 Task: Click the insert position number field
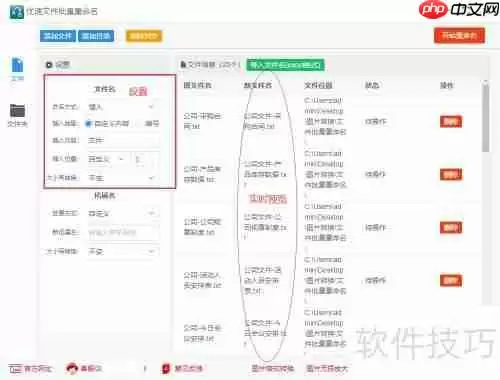tap(145, 159)
